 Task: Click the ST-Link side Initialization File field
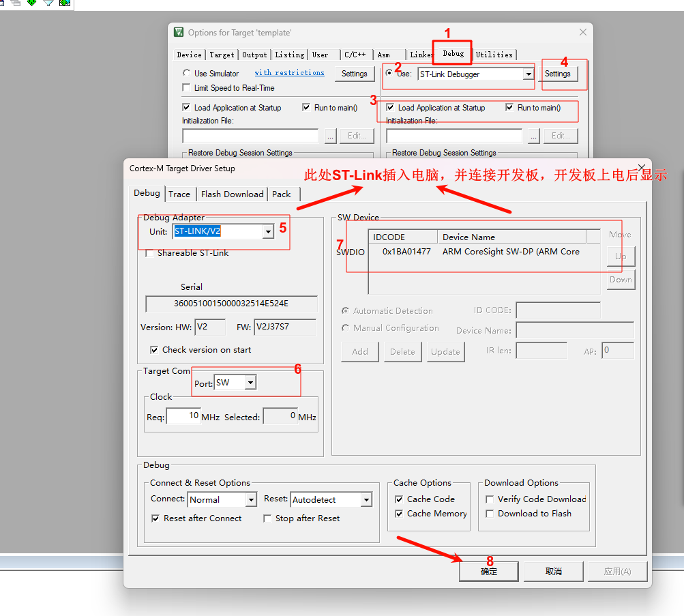[454, 136]
